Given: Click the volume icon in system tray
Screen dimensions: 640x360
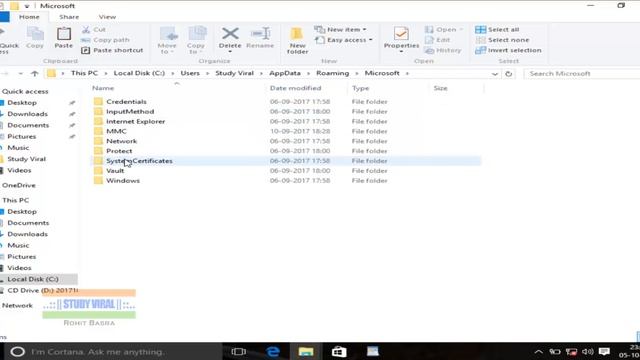Looking at the screenshot, I should tap(587, 351).
